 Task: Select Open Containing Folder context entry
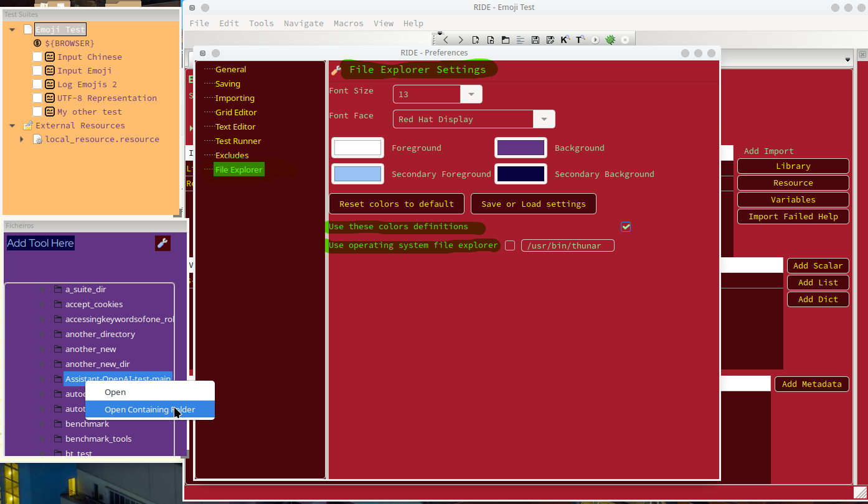150,409
